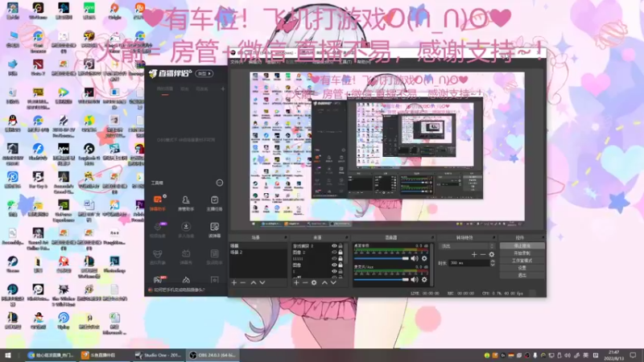Open 多人连麦 tool in 直播伴侣
This screenshot has width=644, height=362.
(x=186, y=230)
